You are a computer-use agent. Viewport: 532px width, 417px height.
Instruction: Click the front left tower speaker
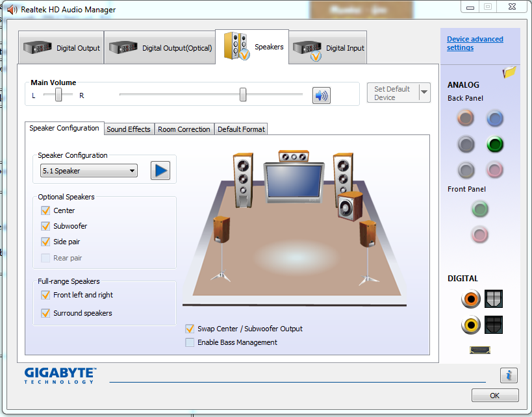243,180
